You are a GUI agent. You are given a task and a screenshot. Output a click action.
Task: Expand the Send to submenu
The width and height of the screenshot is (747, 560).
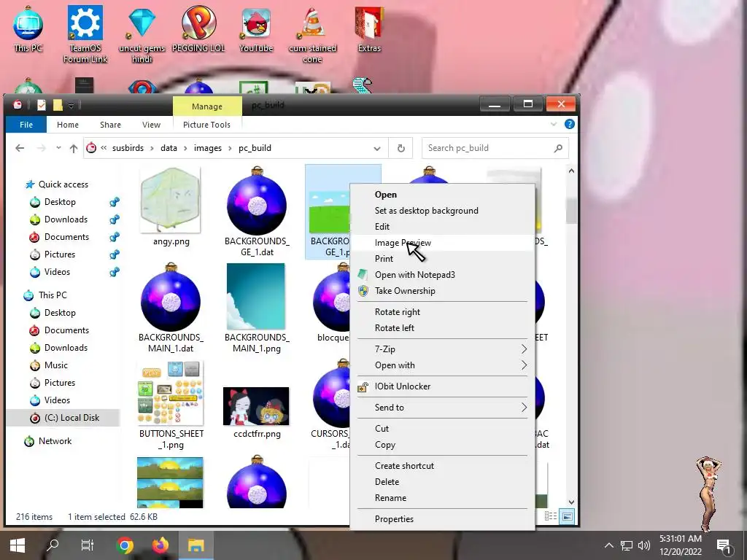click(443, 407)
